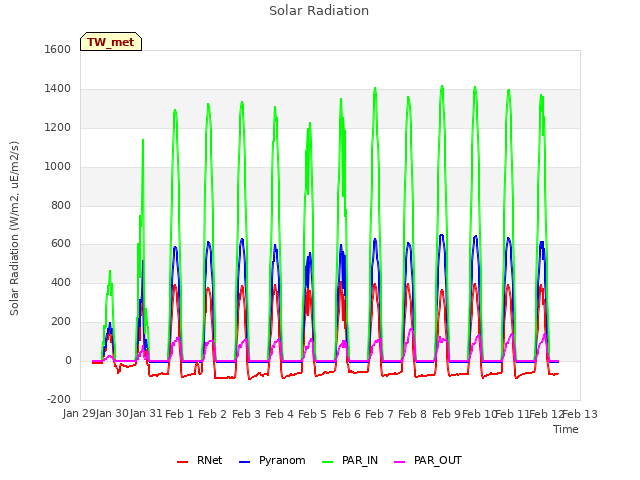Click the Feb 3 x-axis date label

tap(246, 414)
